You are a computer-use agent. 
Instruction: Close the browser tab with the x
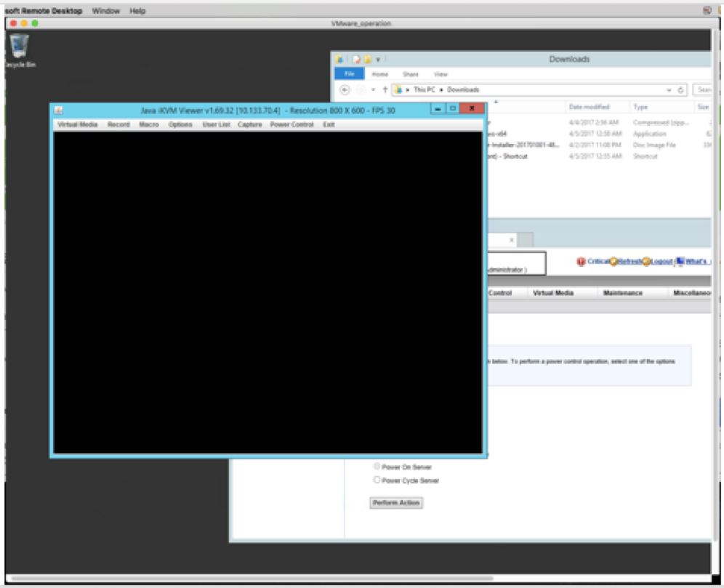[x=511, y=240]
